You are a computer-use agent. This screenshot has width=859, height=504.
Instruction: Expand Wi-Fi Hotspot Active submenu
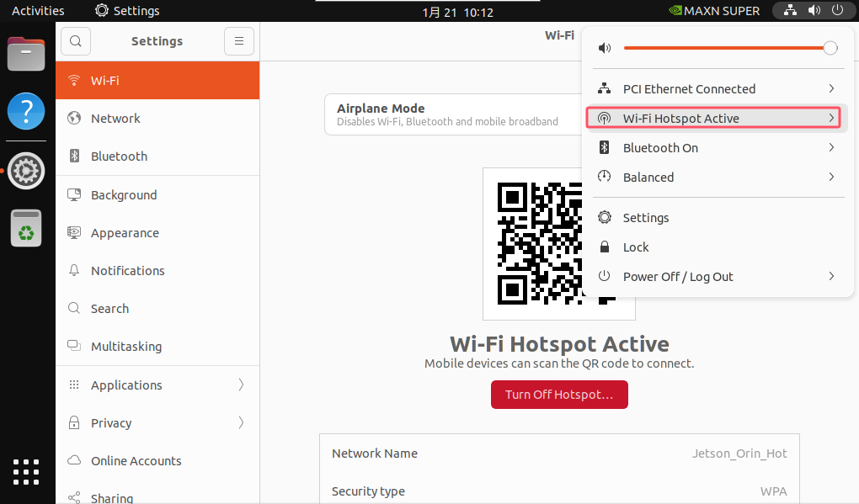pyautogui.click(x=831, y=118)
